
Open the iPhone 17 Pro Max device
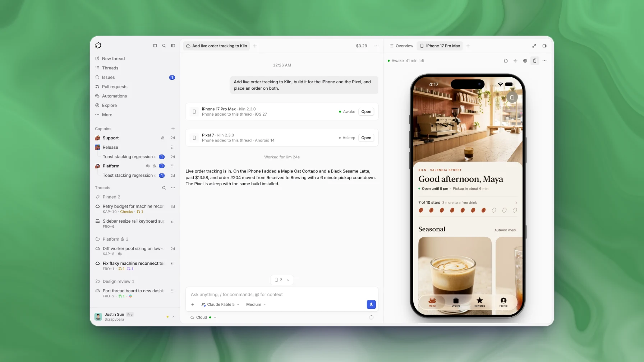point(366,112)
